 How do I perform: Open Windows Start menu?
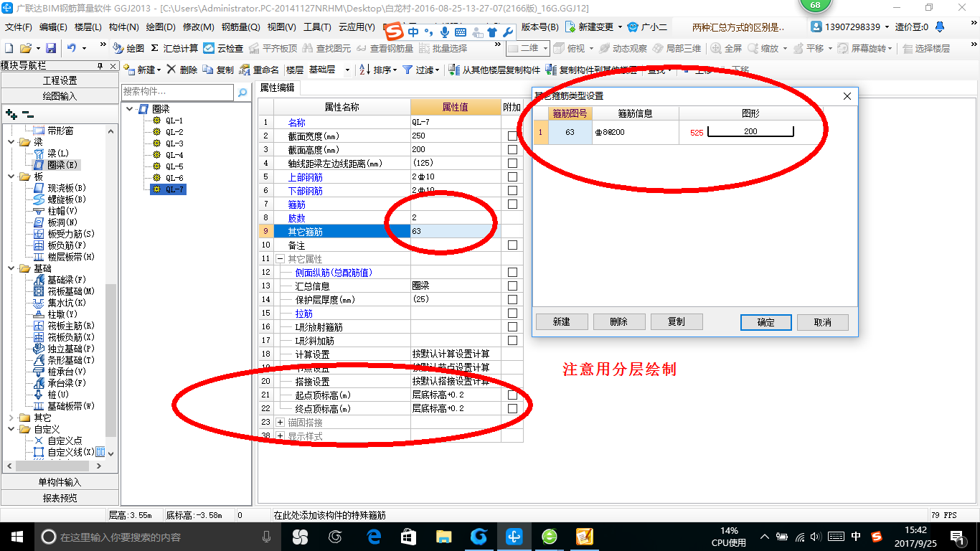pos(17,537)
